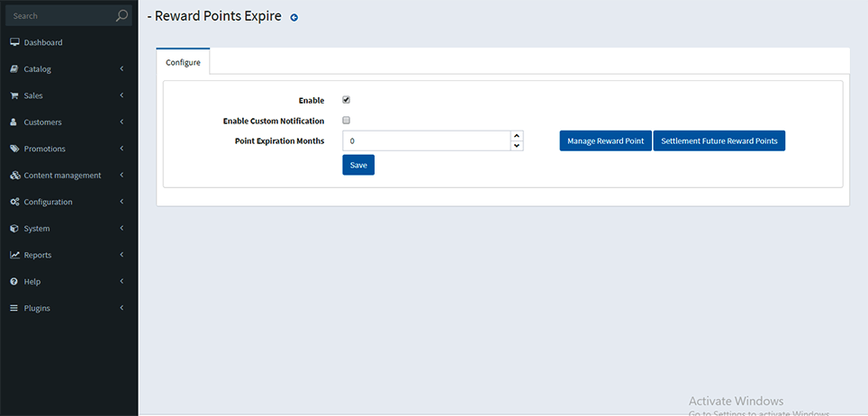The height and width of the screenshot is (416, 868).
Task: Click the search magnifier icon
Action: click(x=122, y=16)
